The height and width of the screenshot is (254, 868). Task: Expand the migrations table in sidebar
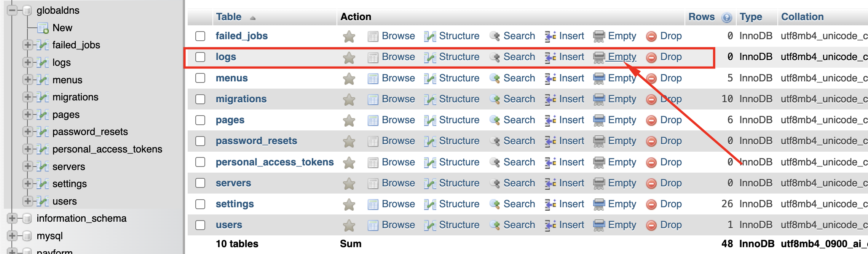[x=27, y=97]
